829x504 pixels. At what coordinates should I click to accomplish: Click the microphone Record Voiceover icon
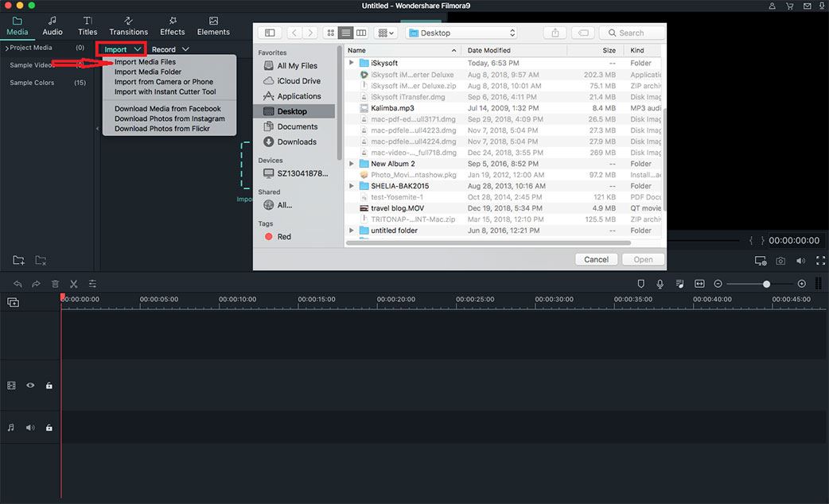click(660, 285)
